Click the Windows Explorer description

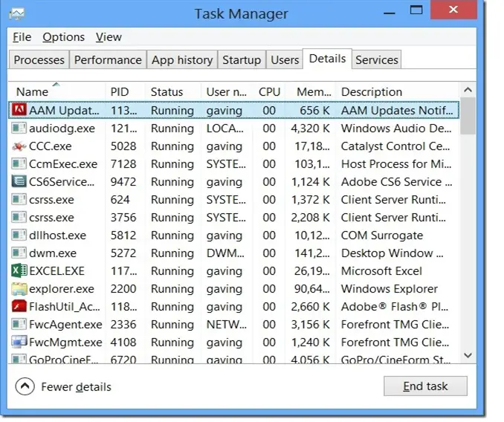pos(390,289)
